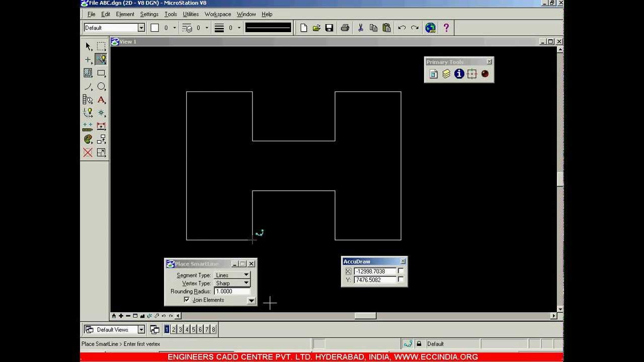
Task: Select the Place Fence tool
Action: click(x=101, y=46)
